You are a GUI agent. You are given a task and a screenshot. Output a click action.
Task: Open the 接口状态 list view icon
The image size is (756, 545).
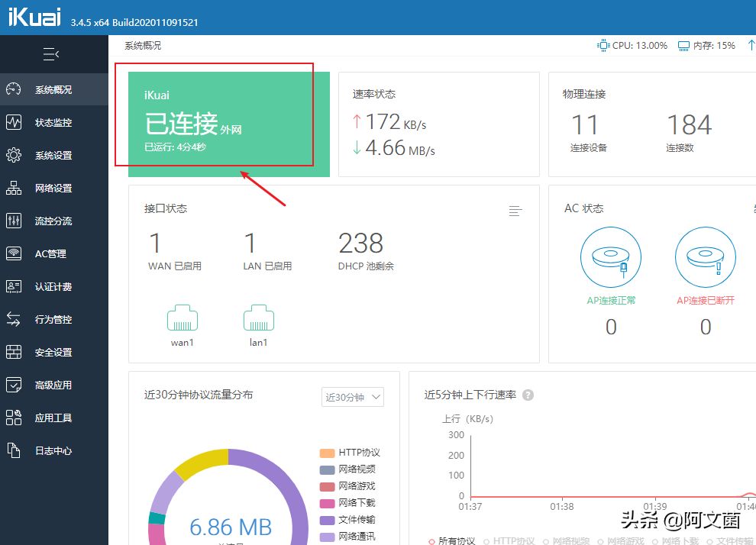pos(515,211)
